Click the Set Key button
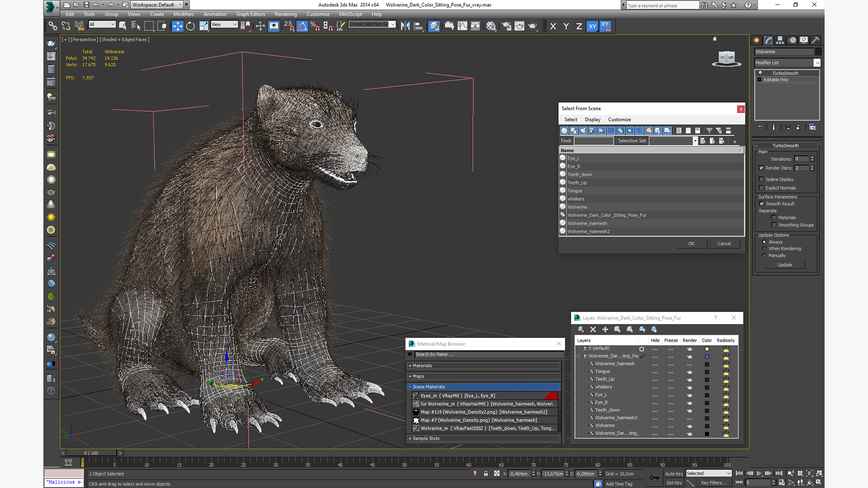 click(674, 483)
